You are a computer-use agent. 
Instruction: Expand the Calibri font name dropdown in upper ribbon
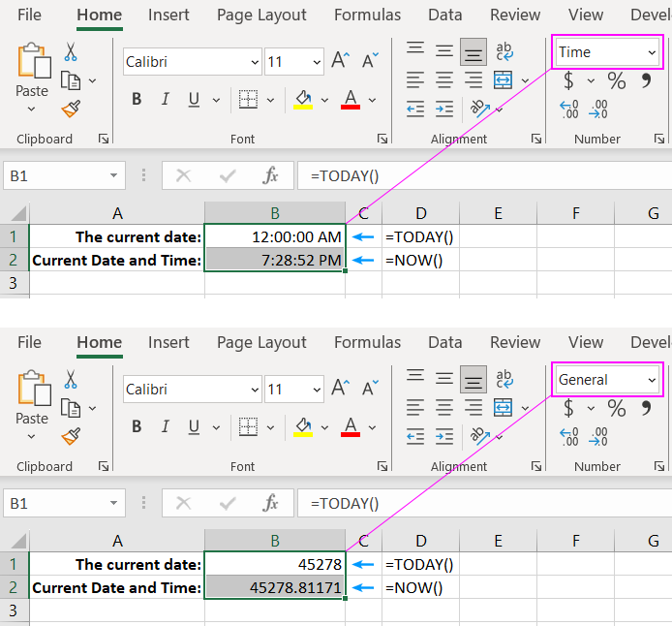[x=252, y=61]
